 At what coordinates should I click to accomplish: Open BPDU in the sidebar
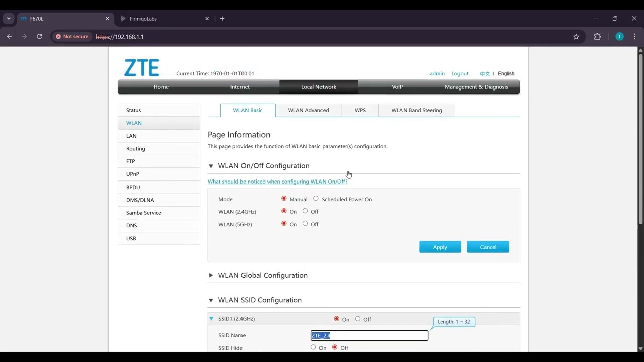click(x=159, y=187)
